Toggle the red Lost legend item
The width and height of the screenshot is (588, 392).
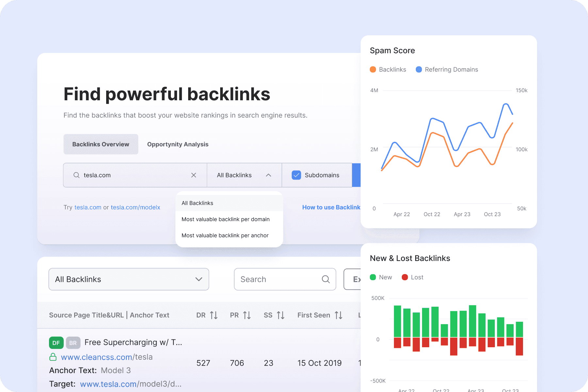pos(412,277)
